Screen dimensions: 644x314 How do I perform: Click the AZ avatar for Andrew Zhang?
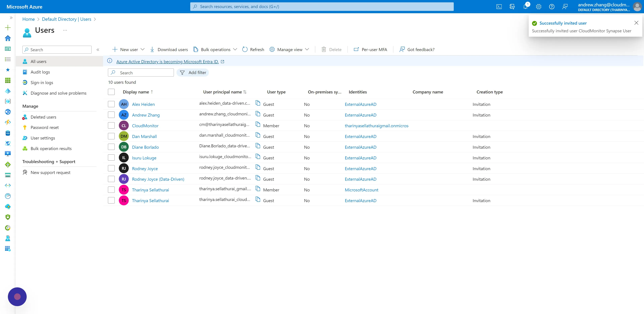[124, 115]
